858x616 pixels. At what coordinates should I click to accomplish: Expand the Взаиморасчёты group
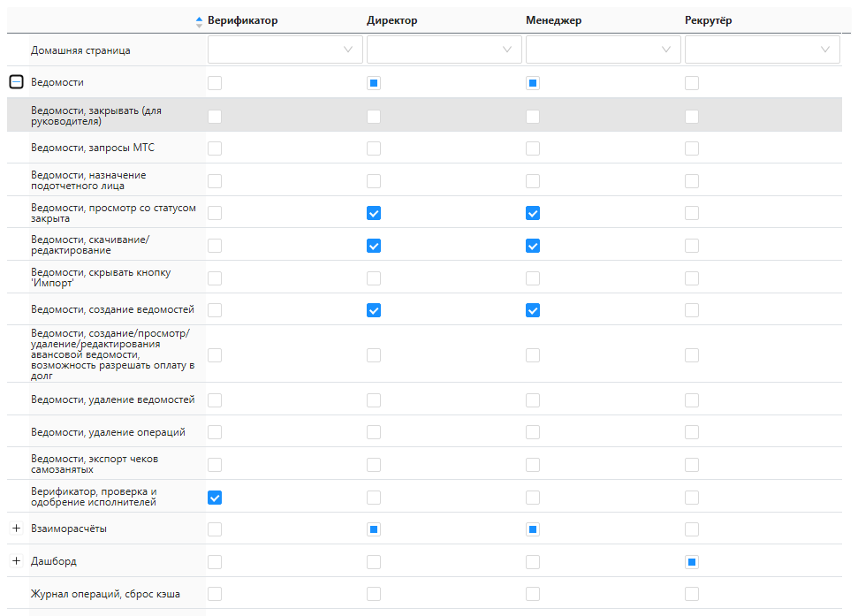click(x=17, y=529)
